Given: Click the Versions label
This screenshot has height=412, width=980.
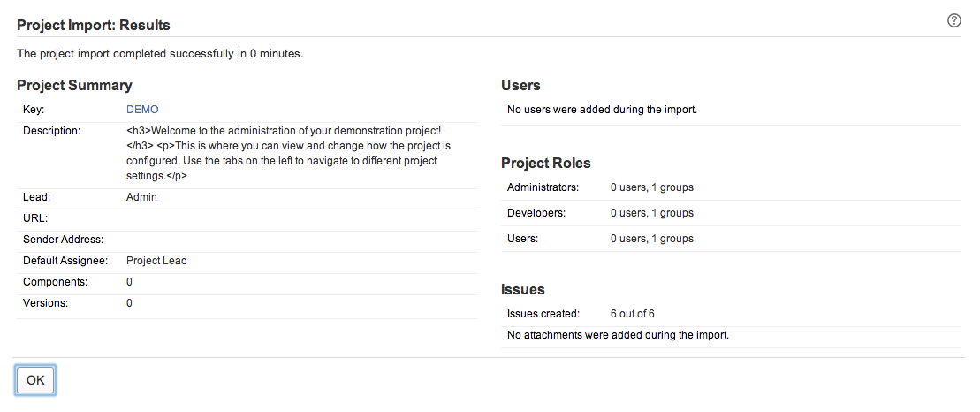Looking at the screenshot, I should [x=46, y=303].
